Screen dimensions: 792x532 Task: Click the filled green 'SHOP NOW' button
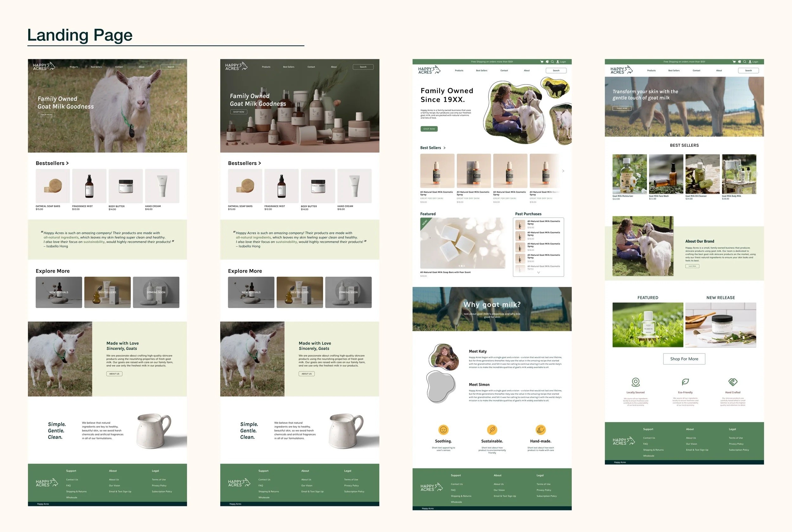(429, 129)
